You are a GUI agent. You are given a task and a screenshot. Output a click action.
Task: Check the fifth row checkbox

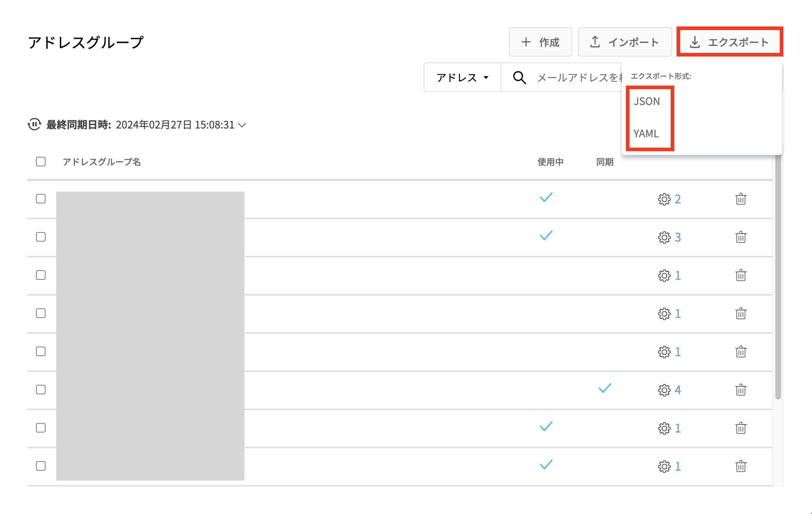41,351
